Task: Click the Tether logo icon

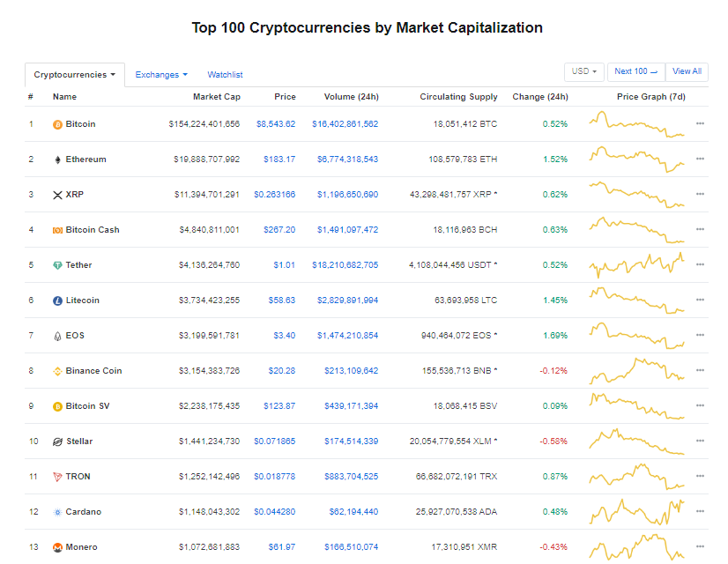Action: click(x=57, y=265)
